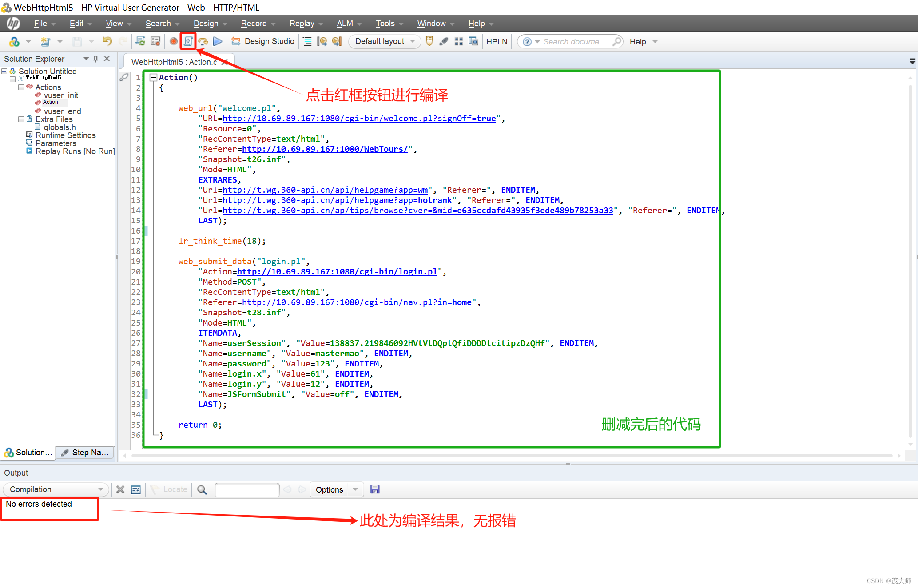The width and height of the screenshot is (918, 588).
Task: Start recording a new script
Action: click(x=173, y=41)
